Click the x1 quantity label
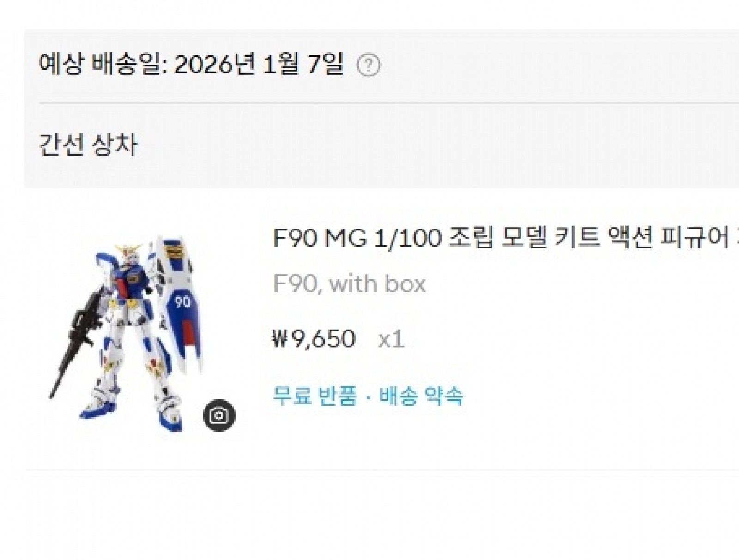Image resolution: width=739 pixels, height=560 pixels. [391, 340]
